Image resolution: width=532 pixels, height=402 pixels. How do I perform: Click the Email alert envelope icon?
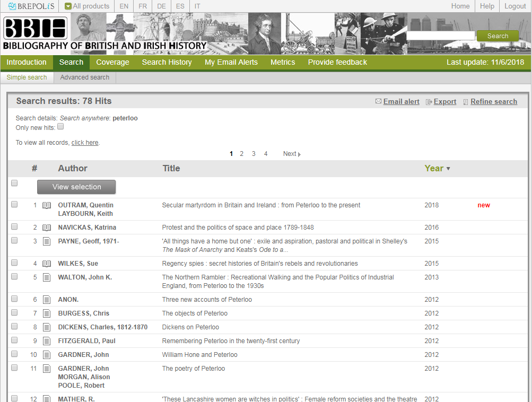[378, 102]
